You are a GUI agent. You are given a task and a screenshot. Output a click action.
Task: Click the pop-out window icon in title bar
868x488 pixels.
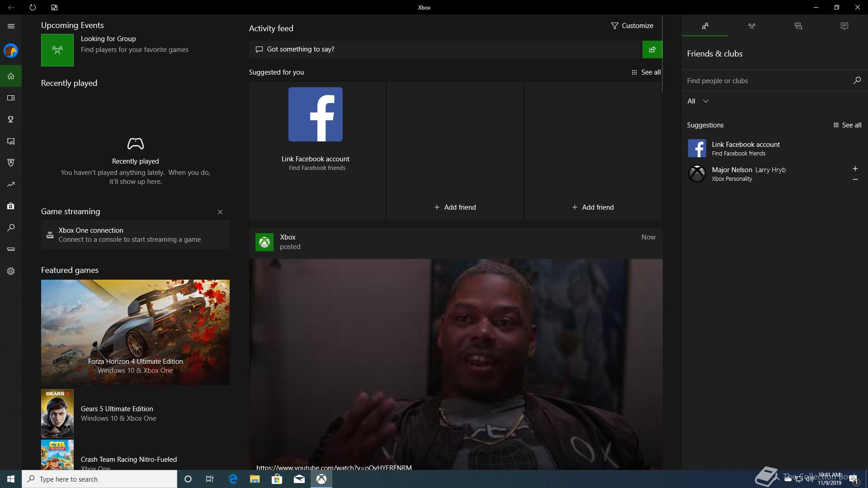coord(54,7)
